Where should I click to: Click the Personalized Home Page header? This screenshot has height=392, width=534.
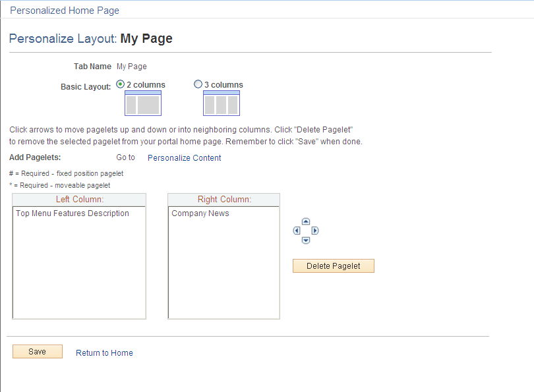pyautogui.click(x=64, y=10)
